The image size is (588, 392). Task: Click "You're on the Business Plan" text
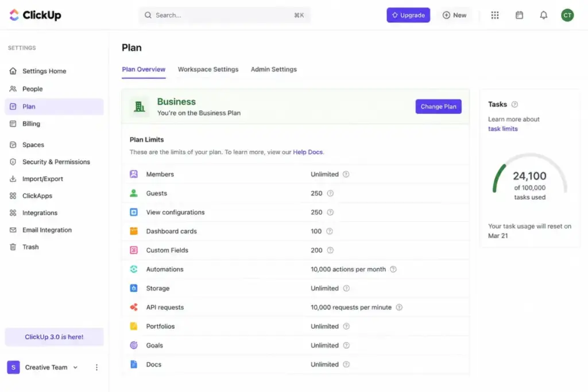pos(199,113)
